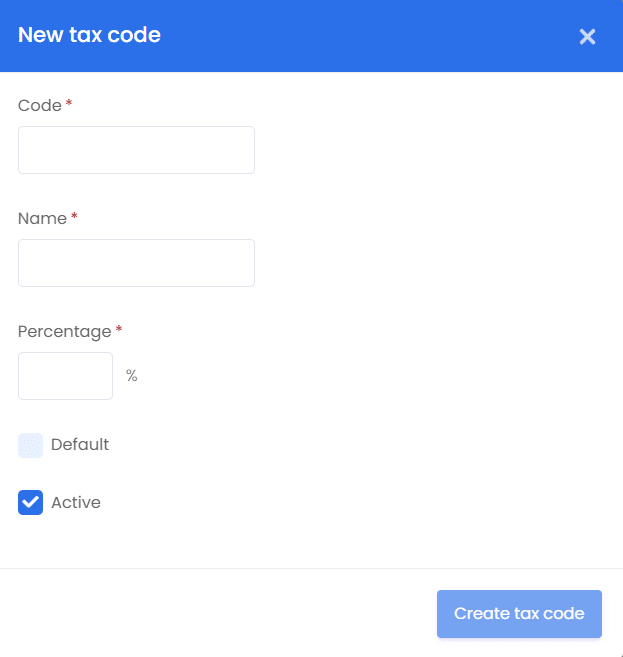Image resolution: width=623 pixels, height=657 pixels.
Task: Click the percent sign suffix symbol
Action: [132, 375]
